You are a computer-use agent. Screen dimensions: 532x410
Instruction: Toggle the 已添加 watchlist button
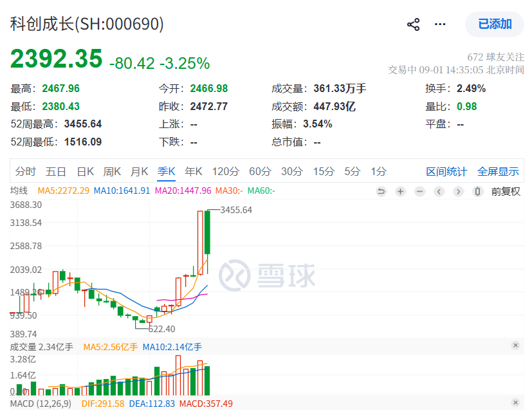pyautogui.click(x=495, y=24)
